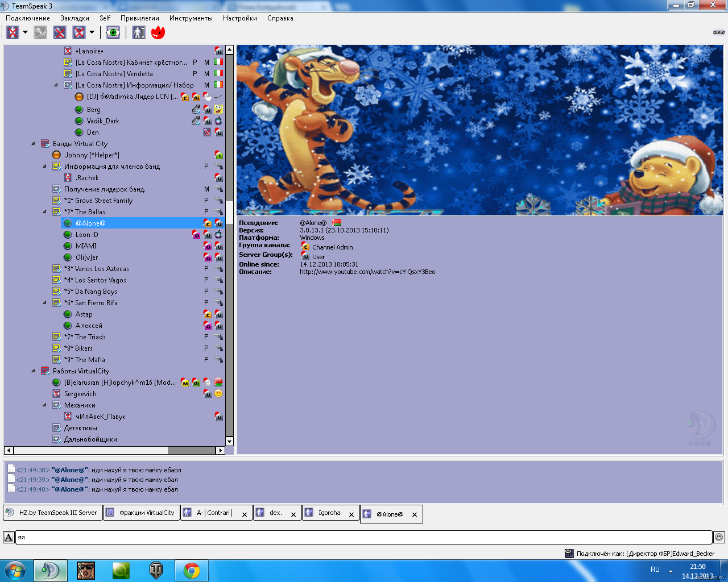728x582 pixels.
Task: Select the MIAMI user entry
Action: [86, 246]
